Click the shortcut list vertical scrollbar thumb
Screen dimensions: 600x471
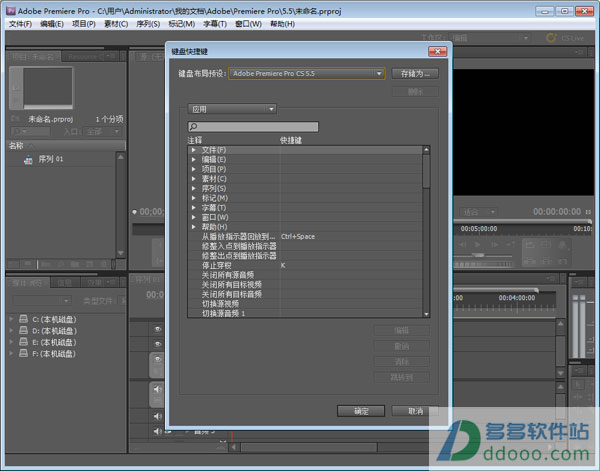tap(426, 171)
